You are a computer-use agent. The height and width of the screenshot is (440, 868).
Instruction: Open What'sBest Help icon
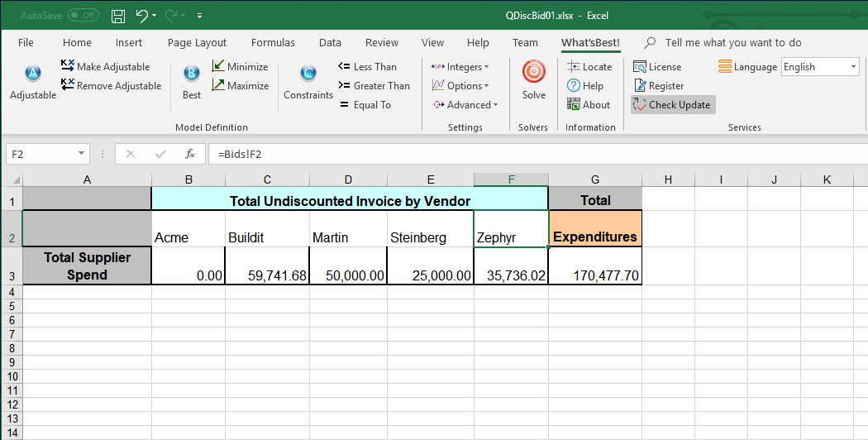tap(574, 85)
